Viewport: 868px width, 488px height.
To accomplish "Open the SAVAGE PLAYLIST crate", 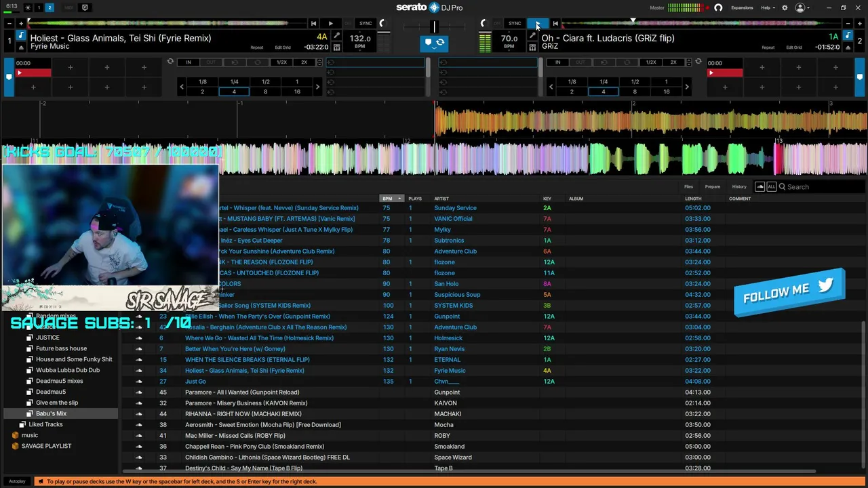I will pyautogui.click(x=46, y=446).
